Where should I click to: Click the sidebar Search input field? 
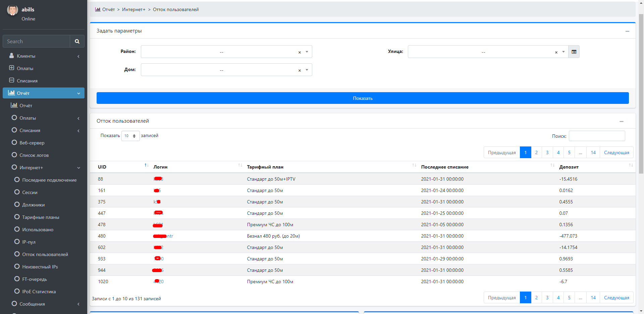click(x=36, y=41)
